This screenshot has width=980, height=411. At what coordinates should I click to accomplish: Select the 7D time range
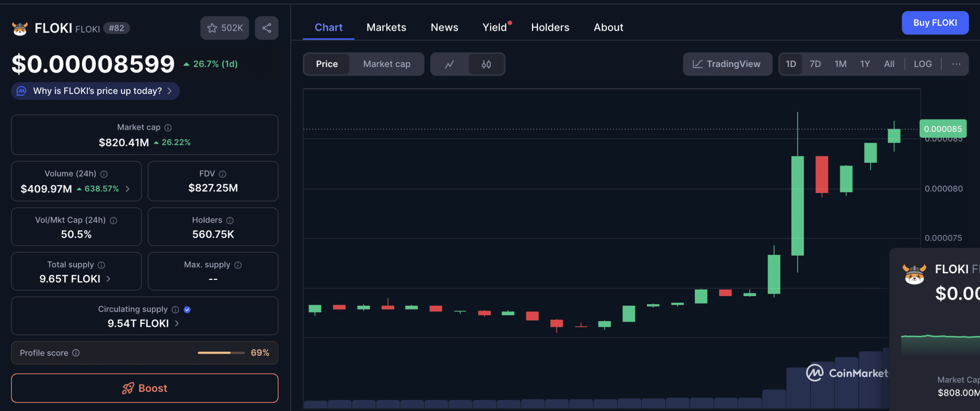(x=815, y=64)
